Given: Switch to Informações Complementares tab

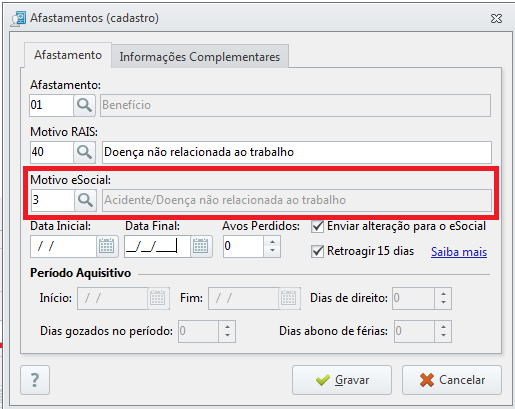Looking at the screenshot, I should point(200,57).
